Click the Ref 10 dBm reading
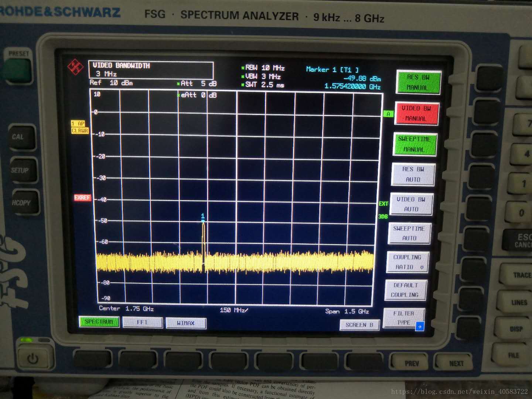 click(x=111, y=83)
